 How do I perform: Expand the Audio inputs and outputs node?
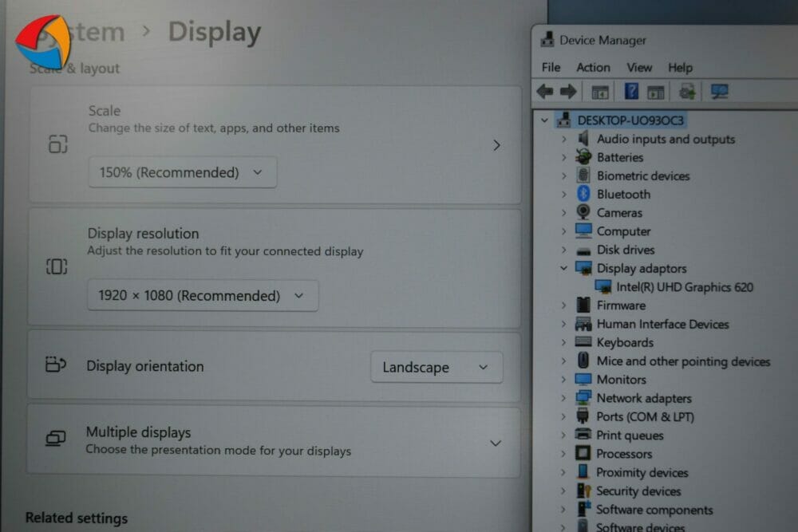click(x=564, y=139)
